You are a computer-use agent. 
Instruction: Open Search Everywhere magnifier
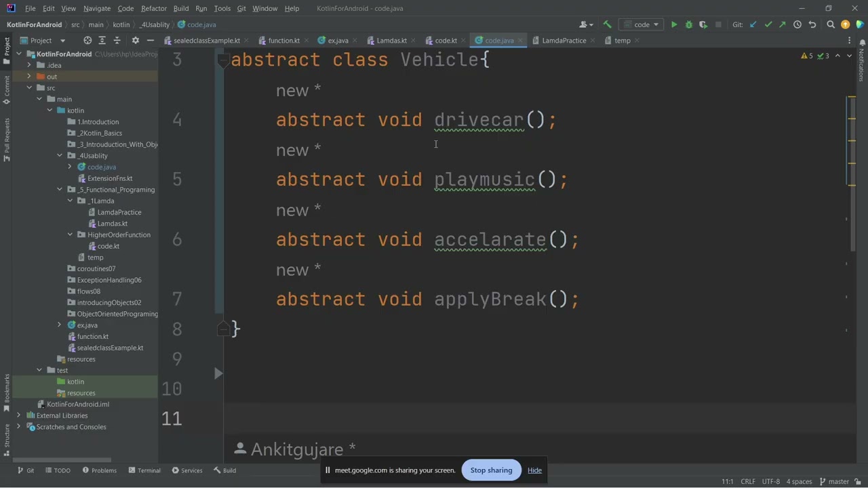831,24
